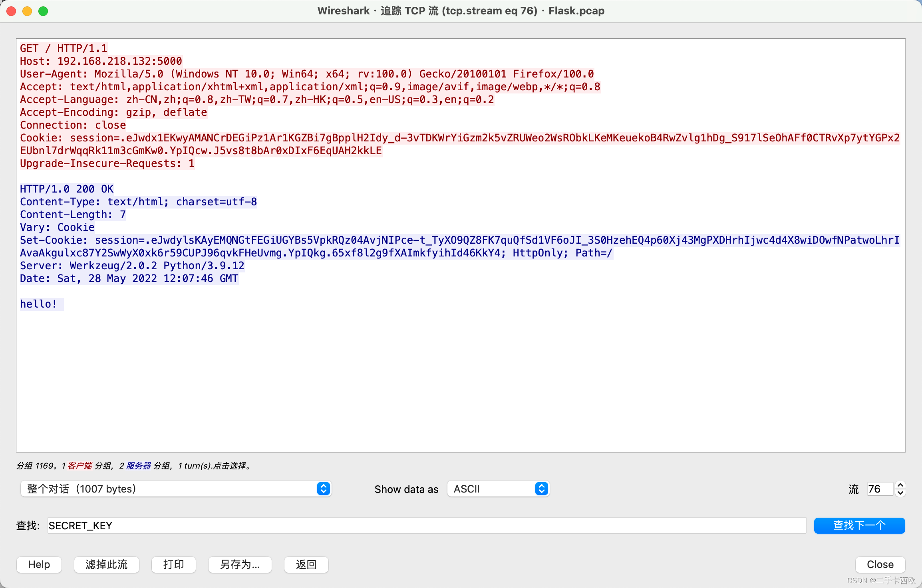Click the GET / HTTP/1.1 request line
922x588 pixels.
[64, 48]
